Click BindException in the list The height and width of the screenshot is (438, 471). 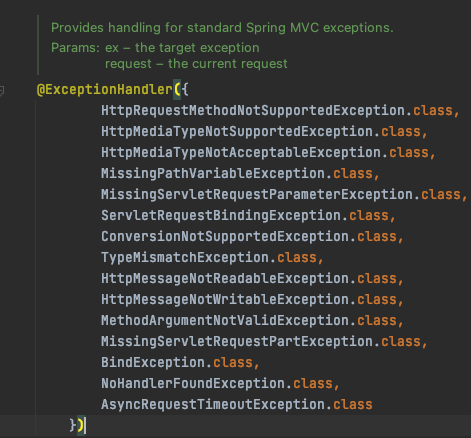click(x=153, y=362)
